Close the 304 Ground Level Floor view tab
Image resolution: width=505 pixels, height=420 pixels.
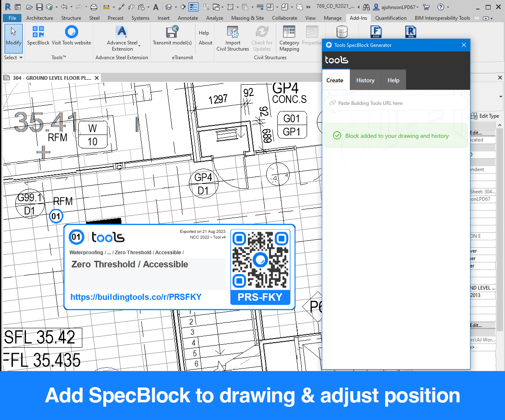(x=97, y=78)
